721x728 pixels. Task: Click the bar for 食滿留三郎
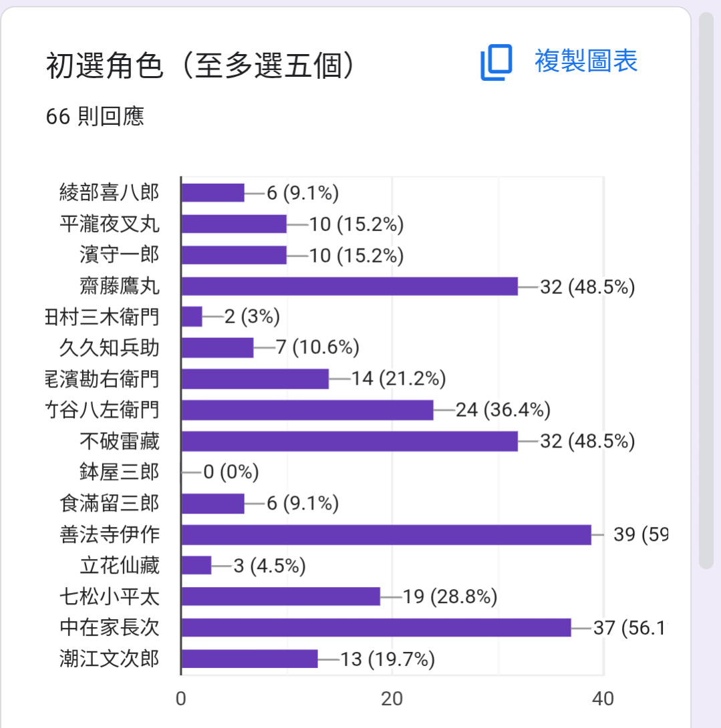(212, 504)
